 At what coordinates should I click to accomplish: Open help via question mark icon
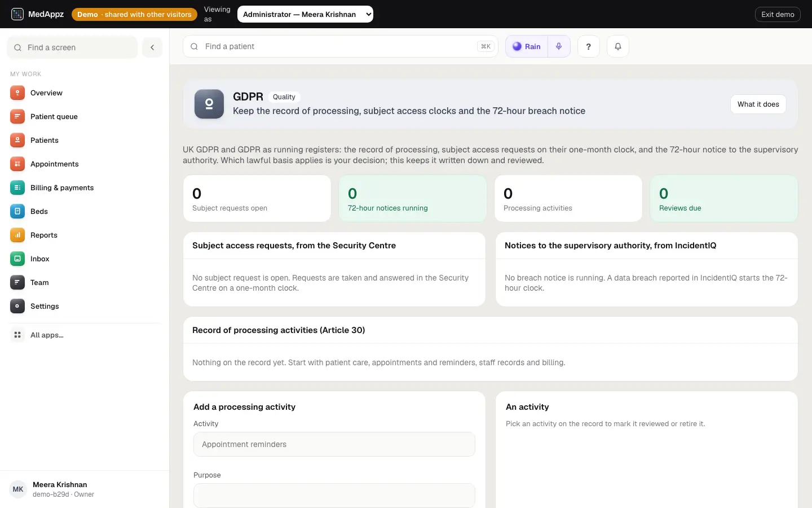coord(588,46)
